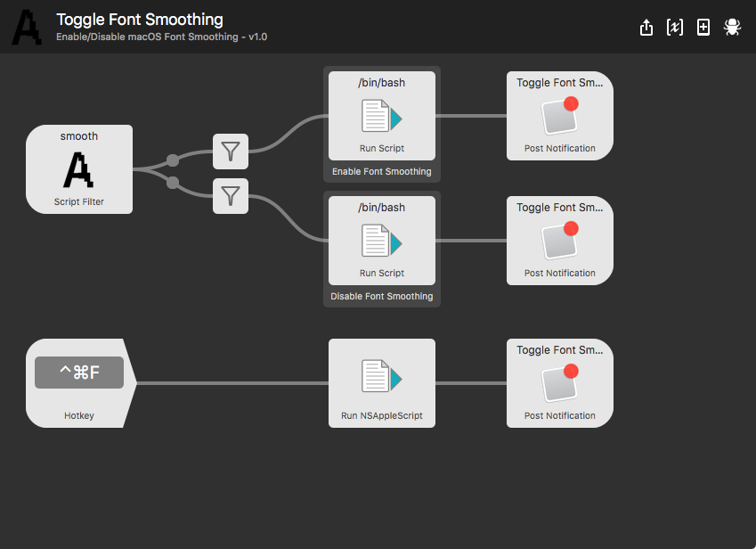Image resolution: width=756 pixels, height=549 pixels.
Task: Select Post Notification connected to Run NSAppleScript
Action: pos(559,383)
